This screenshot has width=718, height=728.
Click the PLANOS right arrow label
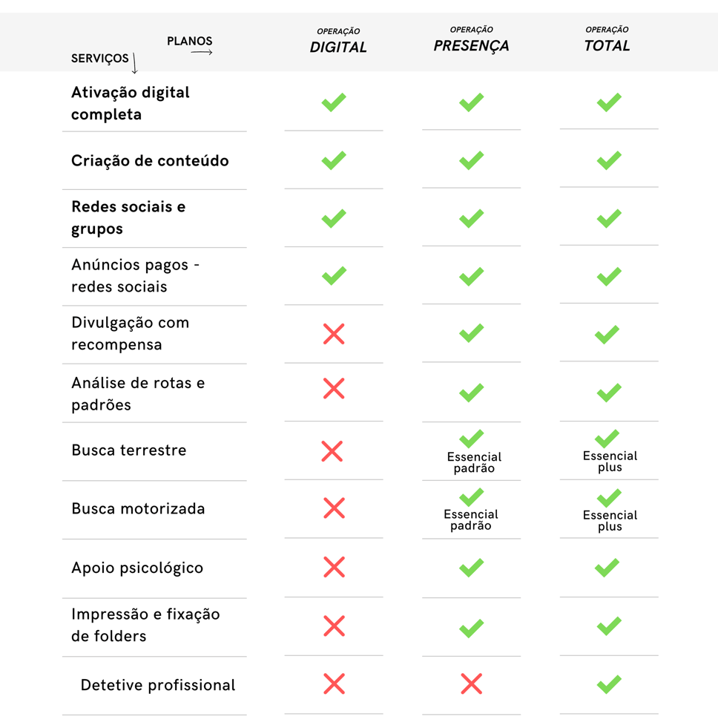click(x=190, y=45)
